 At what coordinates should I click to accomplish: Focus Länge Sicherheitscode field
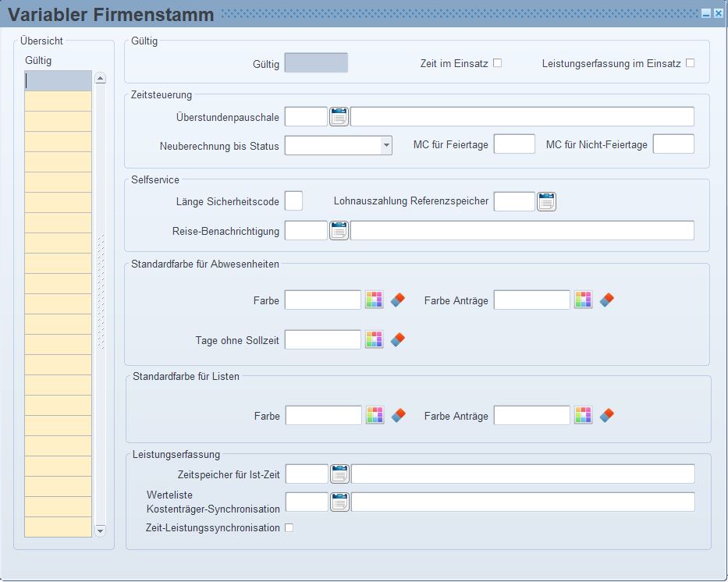click(293, 201)
